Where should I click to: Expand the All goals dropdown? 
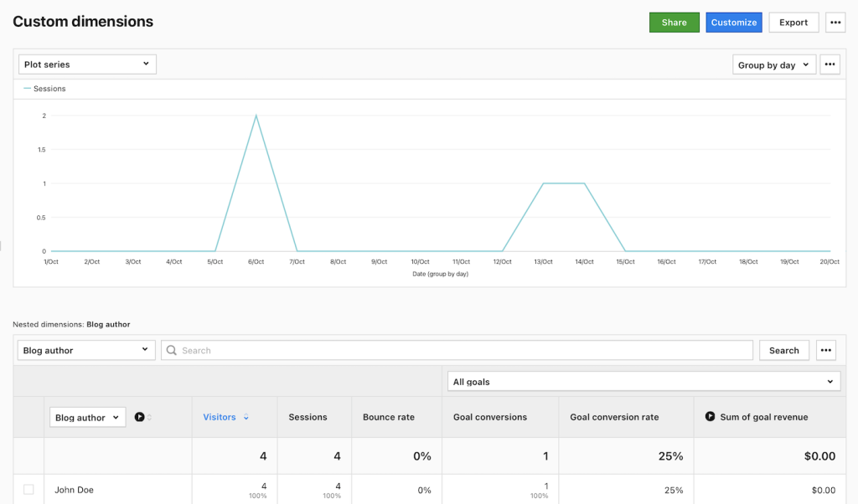[x=643, y=382]
